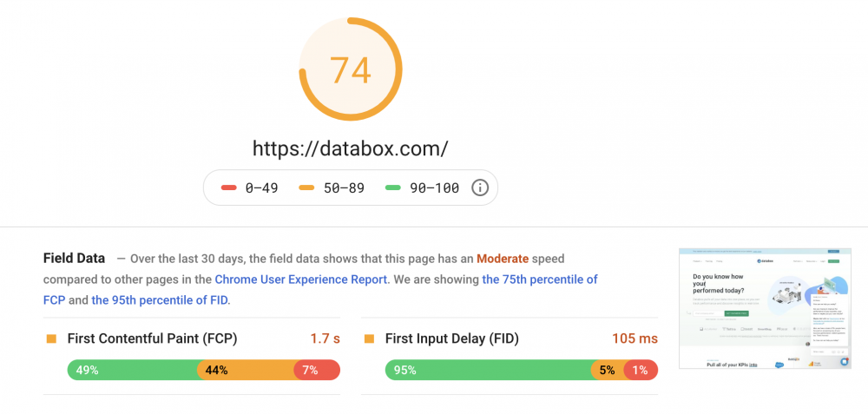Image resolution: width=868 pixels, height=414 pixels.
Task: Click the green 49% FCP bar segment
Action: 132,370
